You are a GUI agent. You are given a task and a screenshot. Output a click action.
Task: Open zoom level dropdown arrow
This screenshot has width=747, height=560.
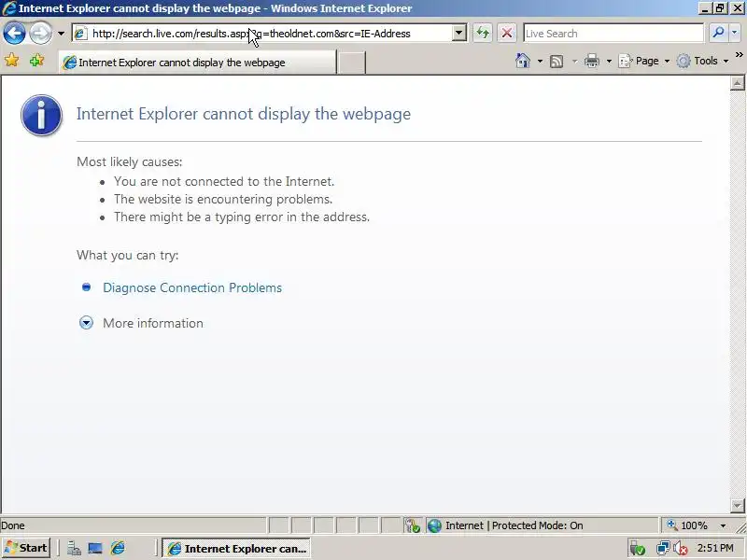coord(723,525)
